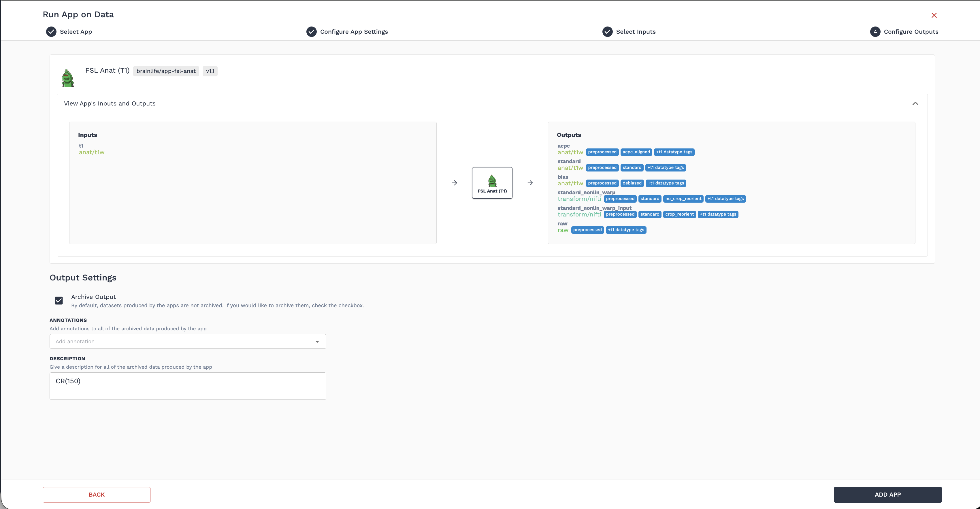Click the Configure App Settings step checkmark

coord(312,32)
